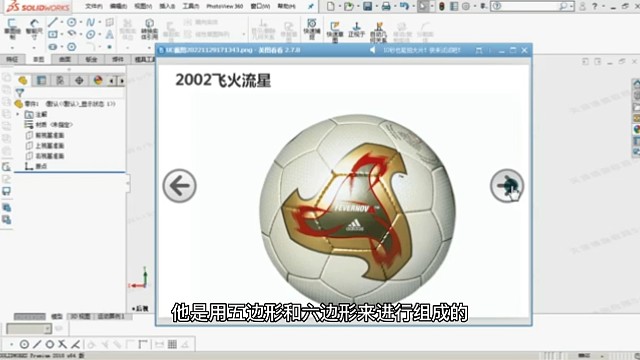Select 材质 (Material) in the feature tree
640x360 pixels.
48,125
